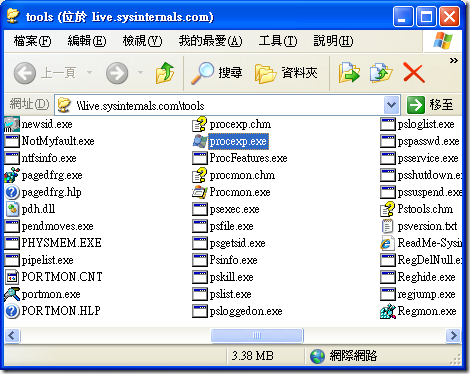
Task: Select the file name PHYSMEM.EXE
Action: [x=61, y=243]
